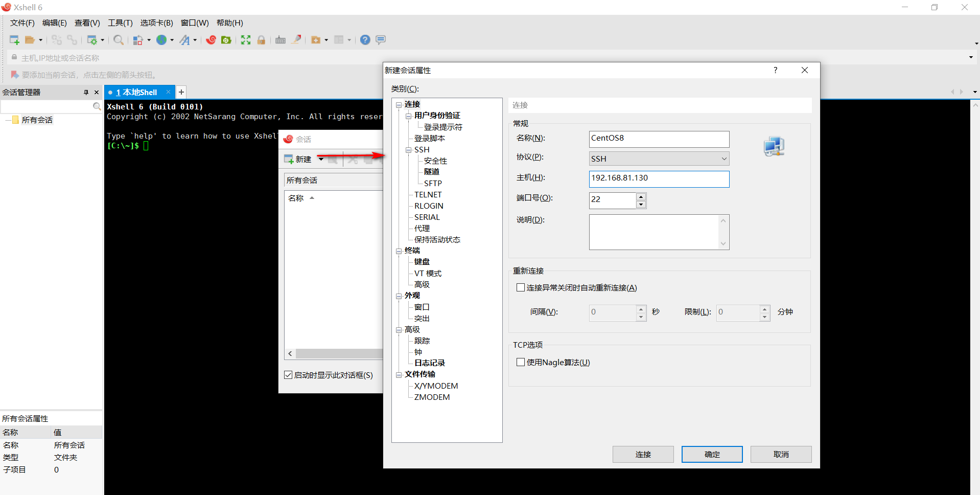The image size is (980, 495).
Task: Launch Xftp file transfer icon
Action: tap(226, 40)
